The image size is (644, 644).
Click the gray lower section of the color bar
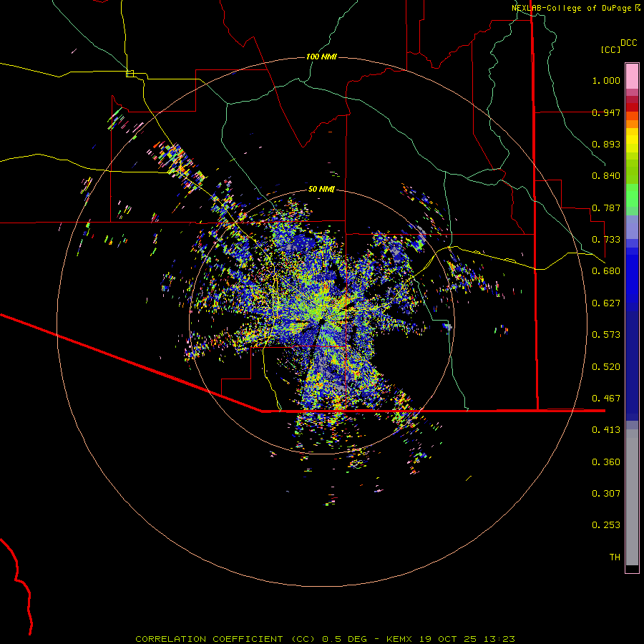click(x=632, y=497)
